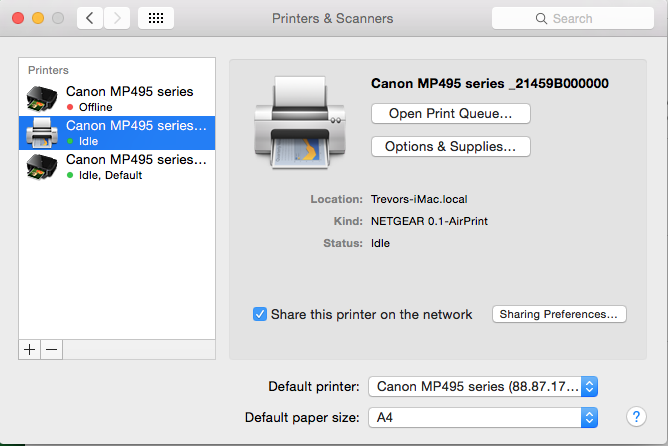Viewport: 668px width, 446px height.
Task: Click the add printer plus button
Action: [x=30, y=349]
